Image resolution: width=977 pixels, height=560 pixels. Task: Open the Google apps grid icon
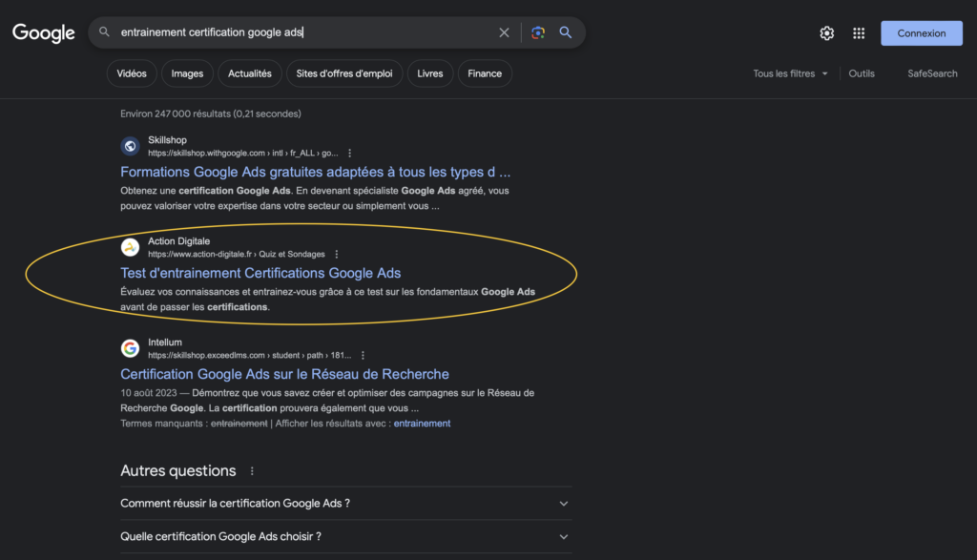tap(859, 33)
